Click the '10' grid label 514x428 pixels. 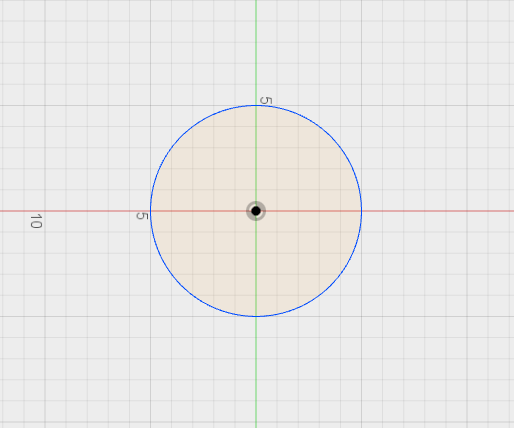[x=36, y=221]
